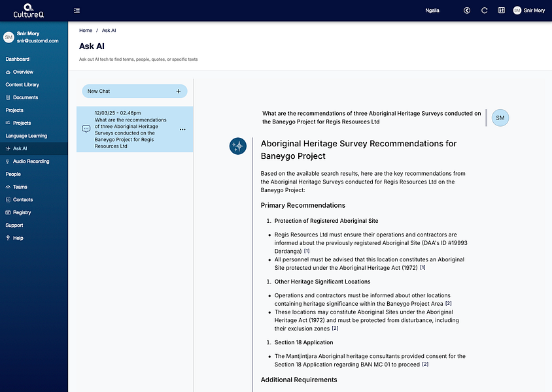Click the CultureQ logo
Viewport: 552px width, 392px height.
[x=29, y=10]
